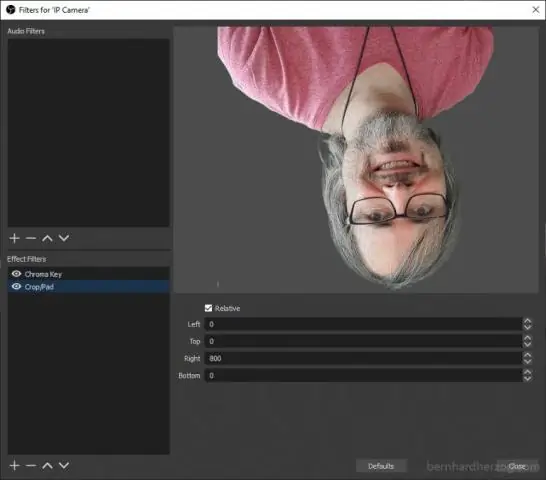The image size is (546, 480).
Task: Focus the Right field showing 800
Action: point(363,358)
